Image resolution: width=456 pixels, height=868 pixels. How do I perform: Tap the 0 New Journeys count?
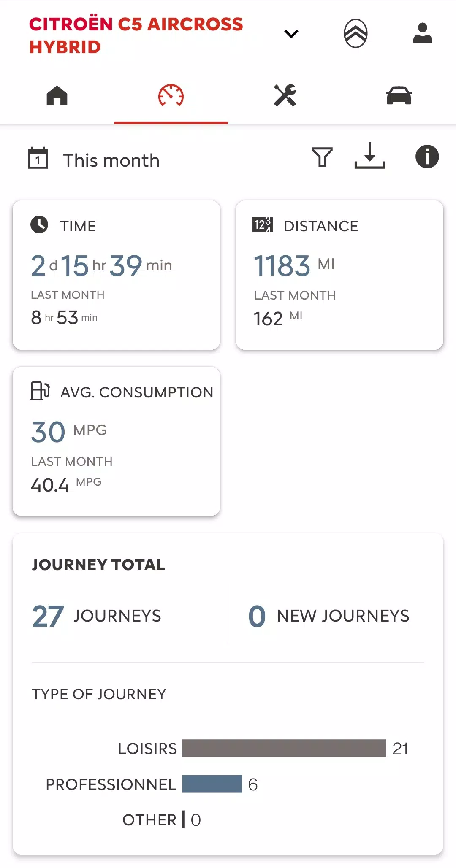tap(328, 616)
